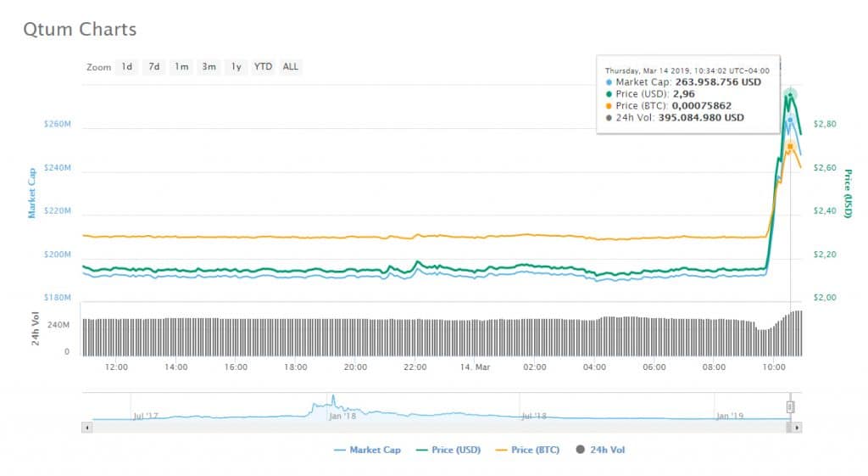Set zoom range to 7d
868x476 pixels.
(x=154, y=66)
